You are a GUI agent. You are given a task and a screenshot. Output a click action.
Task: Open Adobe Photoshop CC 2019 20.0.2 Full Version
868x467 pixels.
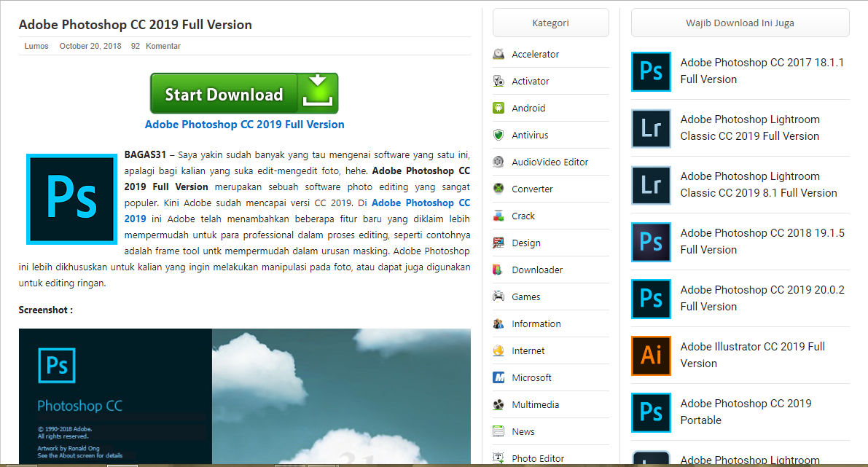coord(762,298)
